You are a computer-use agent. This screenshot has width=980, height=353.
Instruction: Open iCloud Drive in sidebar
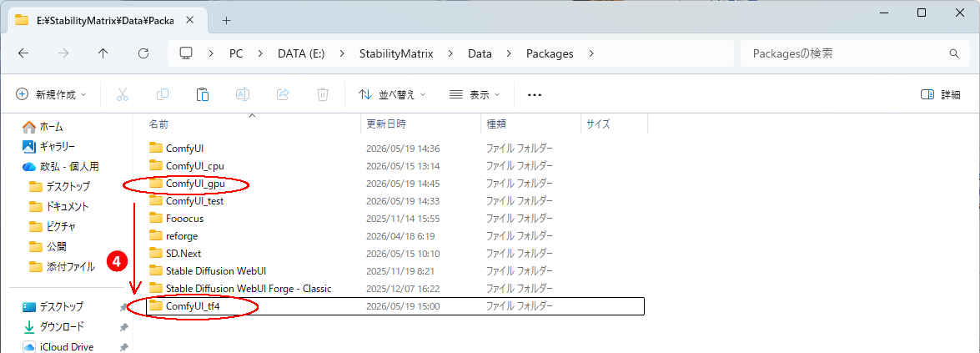click(x=58, y=347)
